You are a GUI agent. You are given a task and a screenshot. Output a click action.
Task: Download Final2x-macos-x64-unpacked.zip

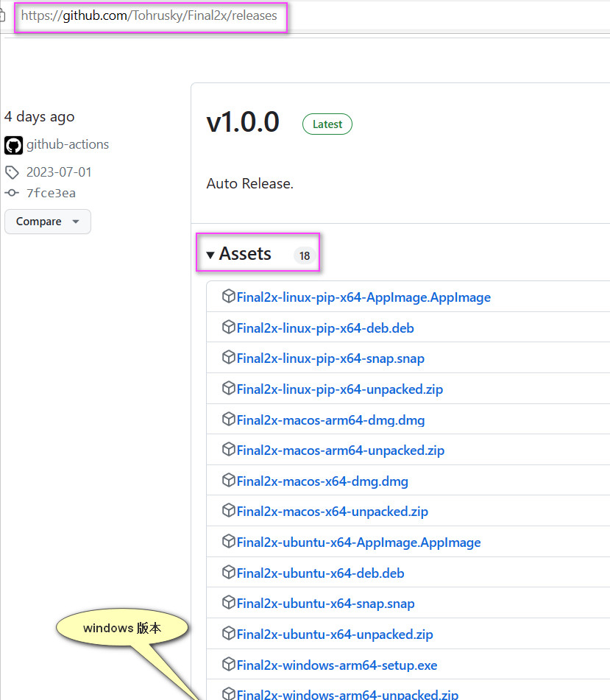click(333, 512)
